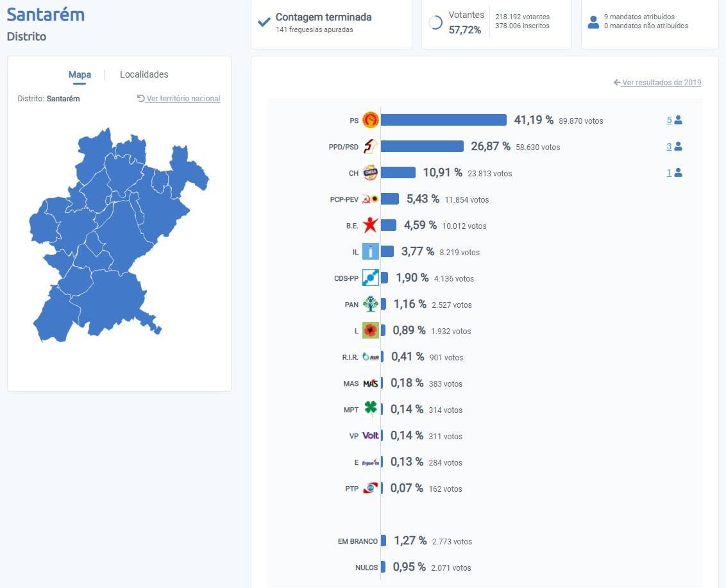This screenshot has height=588, width=726.
Task: Click the mandatos atribuídos person icon
Action: click(593, 22)
